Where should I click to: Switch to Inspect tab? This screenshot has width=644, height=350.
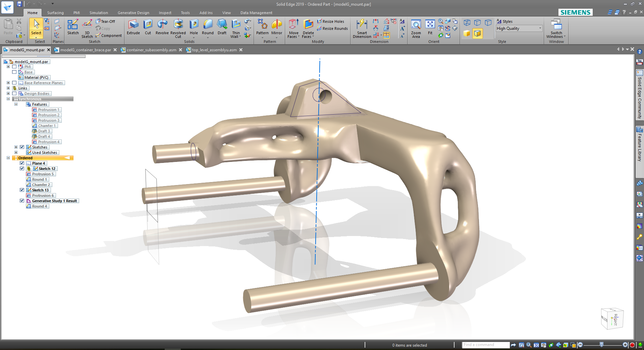point(165,13)
